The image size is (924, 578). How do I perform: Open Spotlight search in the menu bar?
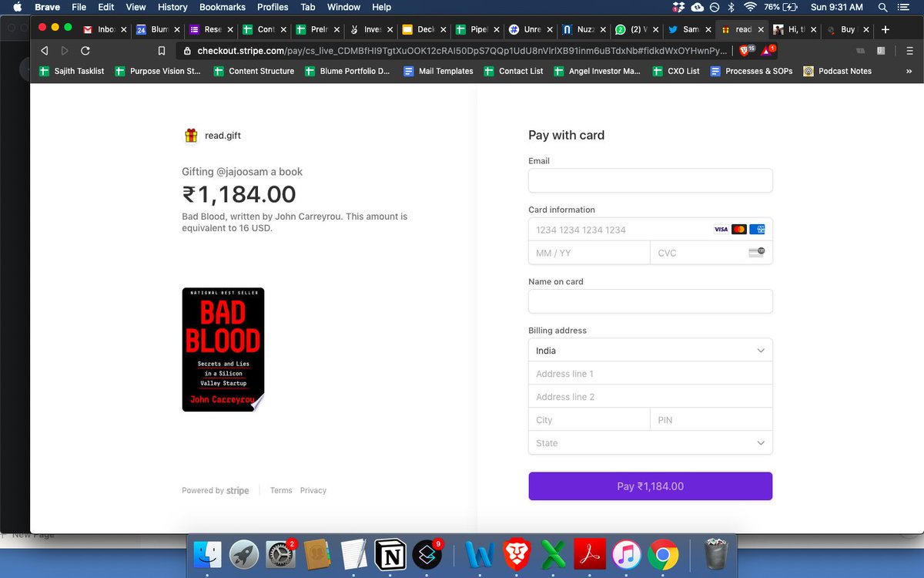pyautogui.click(x=882, y=7)
